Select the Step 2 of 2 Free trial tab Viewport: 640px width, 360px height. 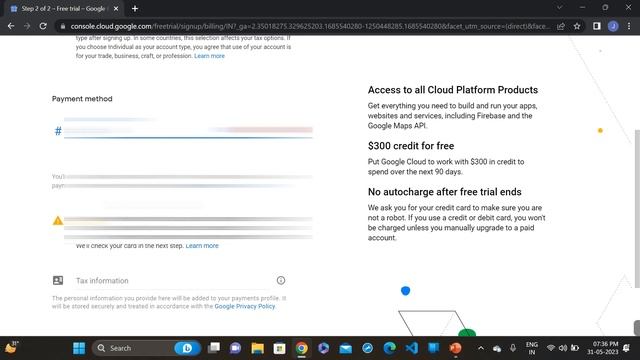63,9
